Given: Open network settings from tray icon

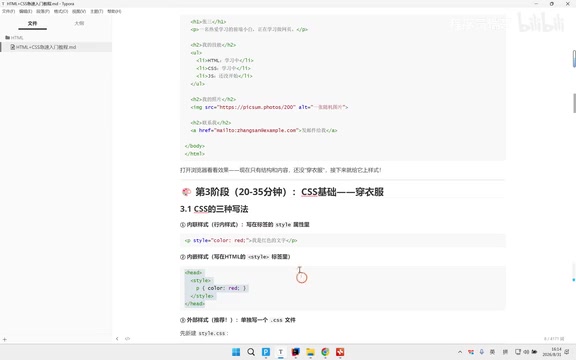Looking at the screenshot, I should point(518,352).
